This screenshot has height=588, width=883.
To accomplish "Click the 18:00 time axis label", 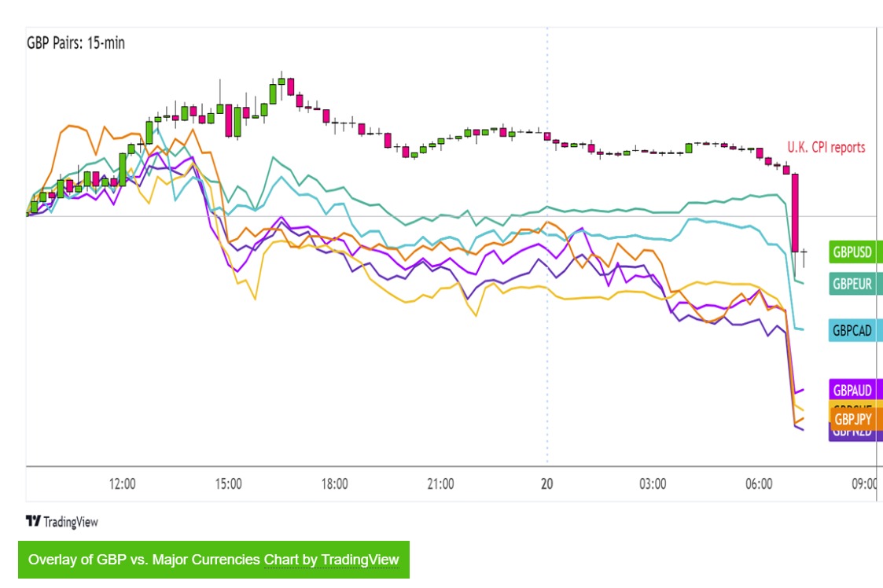I will pos(334,484).
